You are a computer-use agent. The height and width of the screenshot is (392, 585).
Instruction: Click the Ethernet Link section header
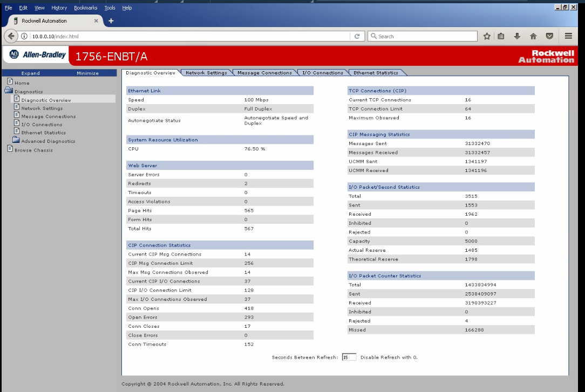point(220,91)
